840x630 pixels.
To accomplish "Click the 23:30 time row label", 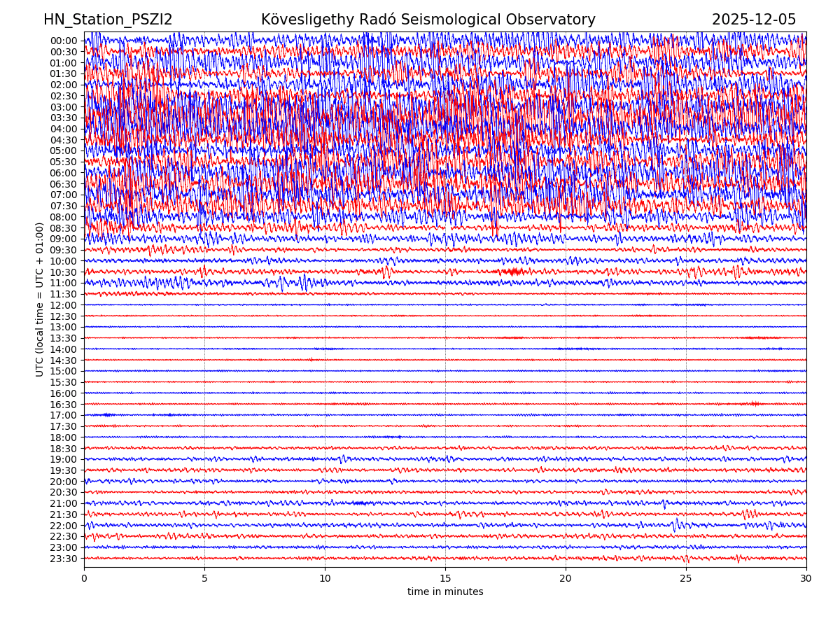I will point(63,559).
